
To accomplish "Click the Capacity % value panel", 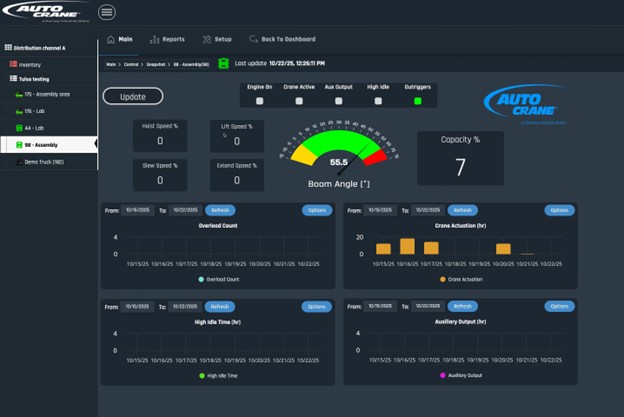I will 460,158.
